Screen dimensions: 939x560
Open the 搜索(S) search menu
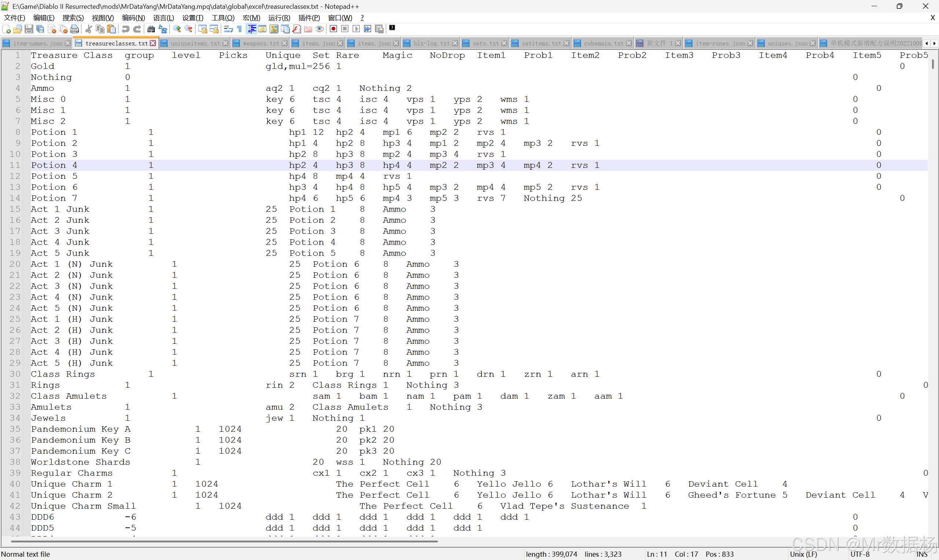(73, 18)
